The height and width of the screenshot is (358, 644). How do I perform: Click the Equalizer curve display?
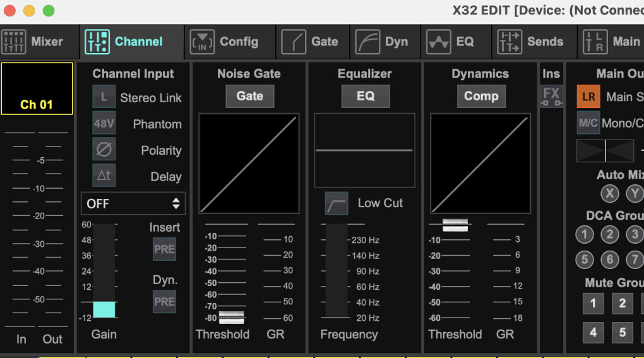[x=365, y=150]
